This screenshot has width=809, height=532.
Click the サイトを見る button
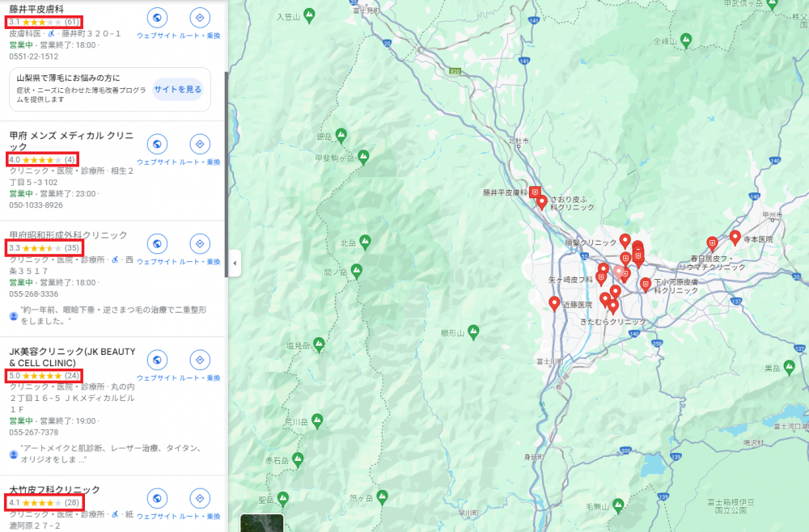177,89
